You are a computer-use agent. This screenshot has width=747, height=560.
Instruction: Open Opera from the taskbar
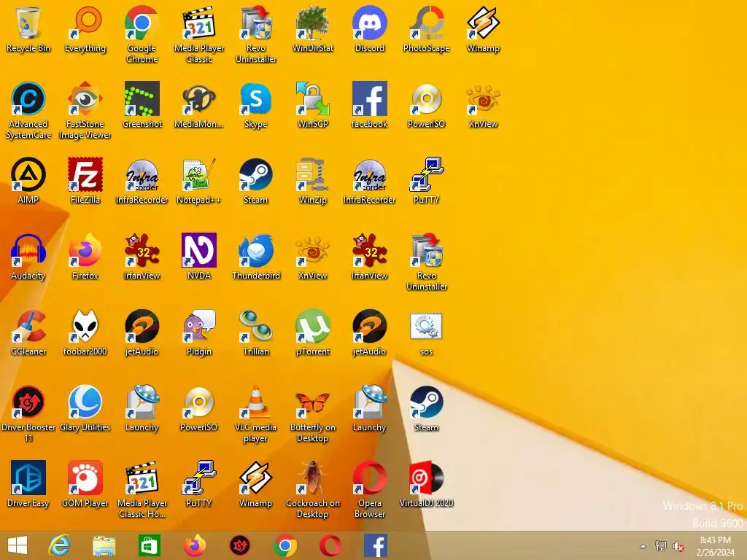coord(330,545)
